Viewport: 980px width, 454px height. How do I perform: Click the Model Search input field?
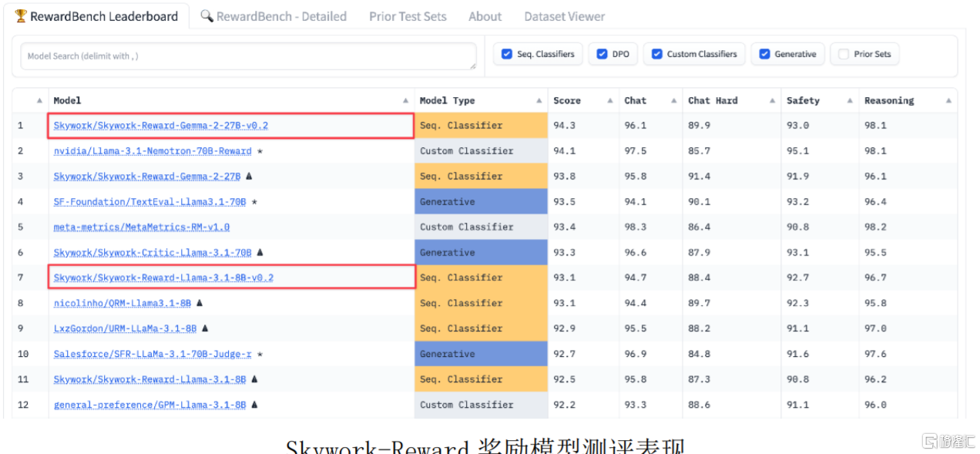pos(248,56)
